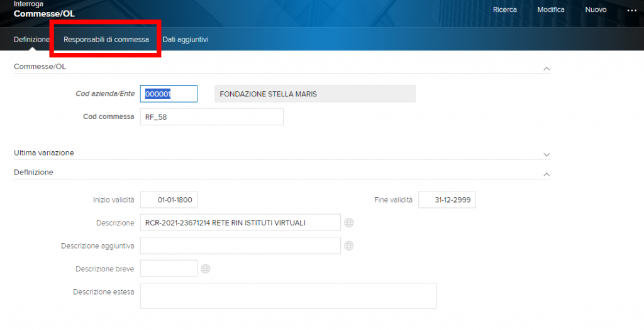644x330 pixels.
Task: Expand the Ultima variazione section
Action: (x=546, y=154)
